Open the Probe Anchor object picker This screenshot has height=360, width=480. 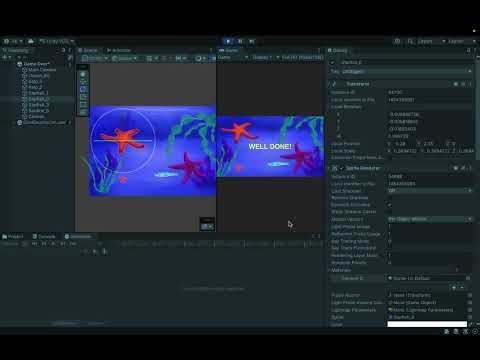point(470,295)
